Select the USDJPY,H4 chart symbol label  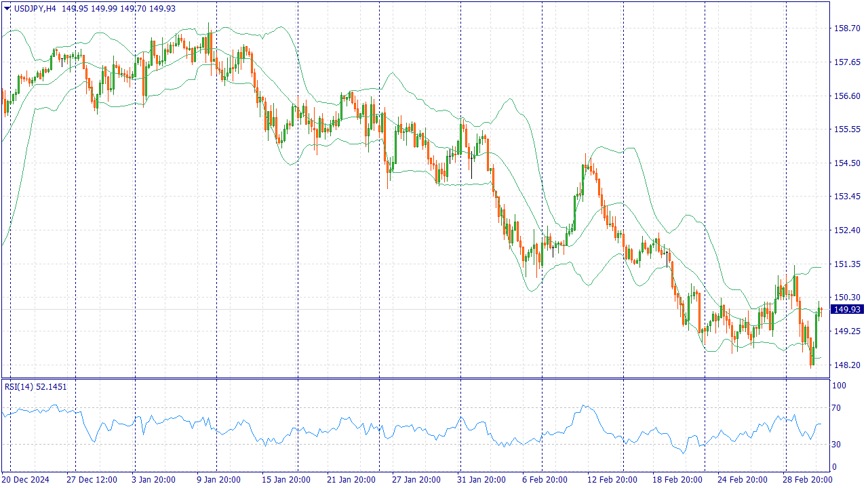[x=35, y=8]
